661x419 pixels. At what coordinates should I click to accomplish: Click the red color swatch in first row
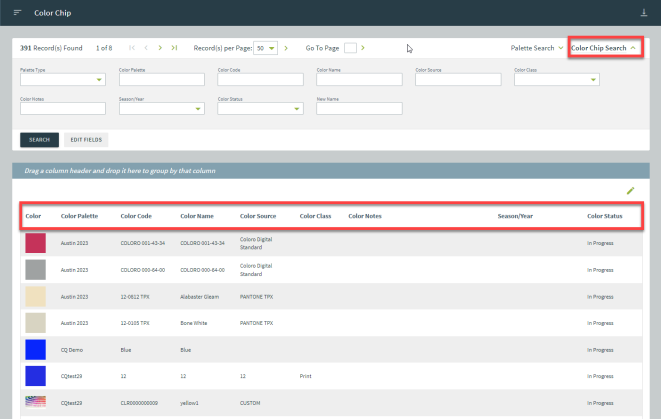35,242
